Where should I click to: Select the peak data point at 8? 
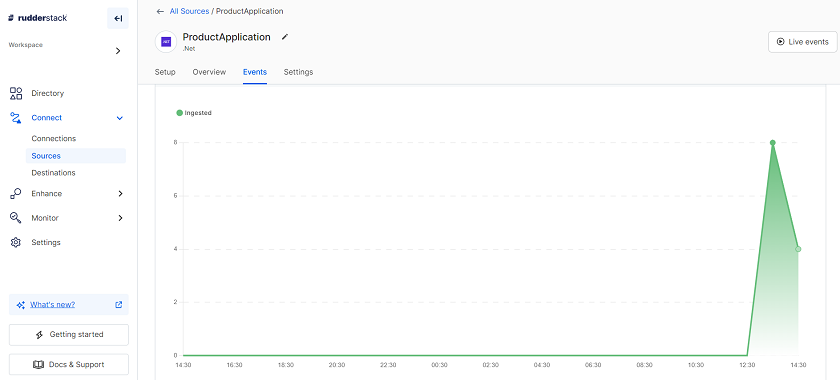click(772, 143)
